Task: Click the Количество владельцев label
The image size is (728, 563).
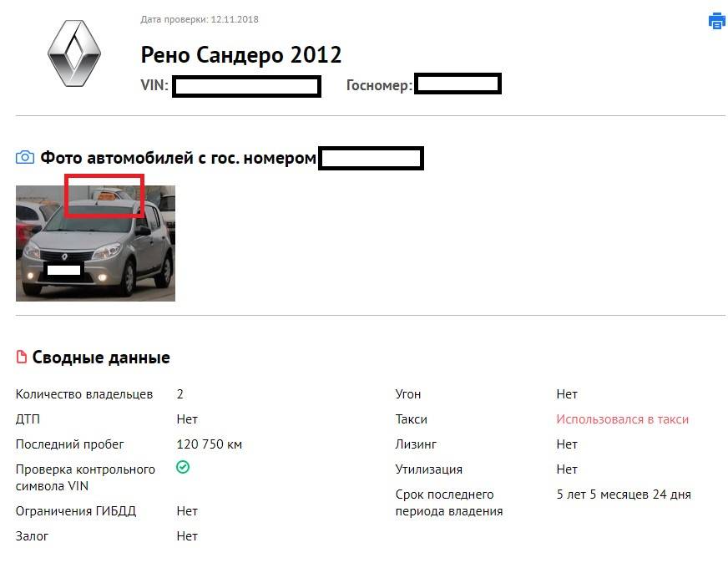Action: tap(84, 394)
